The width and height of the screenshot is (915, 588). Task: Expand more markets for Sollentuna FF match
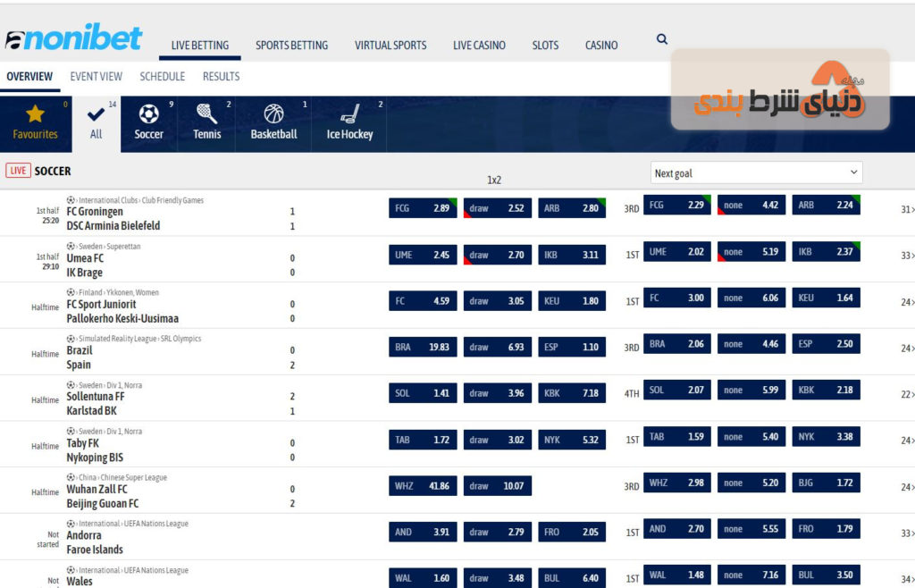click(x=908, y=394)
